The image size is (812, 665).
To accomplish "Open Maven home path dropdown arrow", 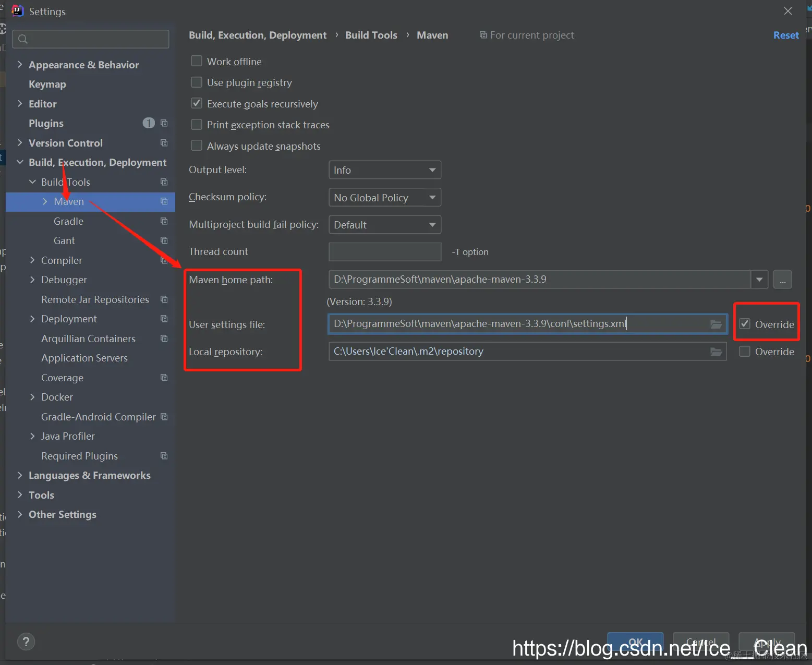I will click(759, 280).
